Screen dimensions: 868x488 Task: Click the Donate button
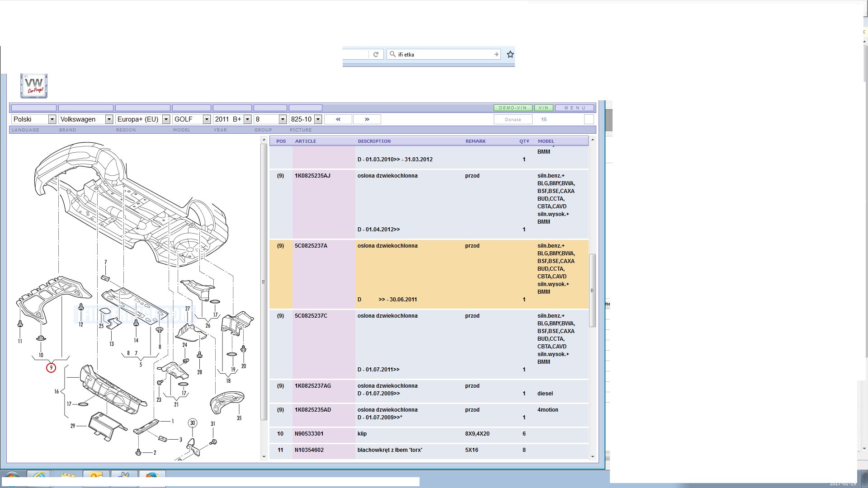tap(513, 120)
